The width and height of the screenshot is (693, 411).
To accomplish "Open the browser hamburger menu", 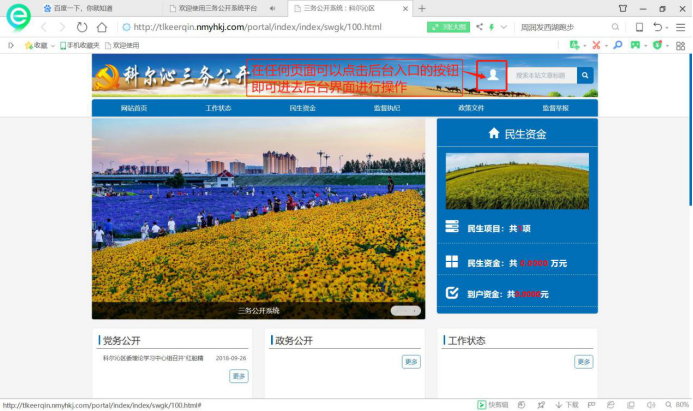I will pyautogui.click(x=681, y=27).
